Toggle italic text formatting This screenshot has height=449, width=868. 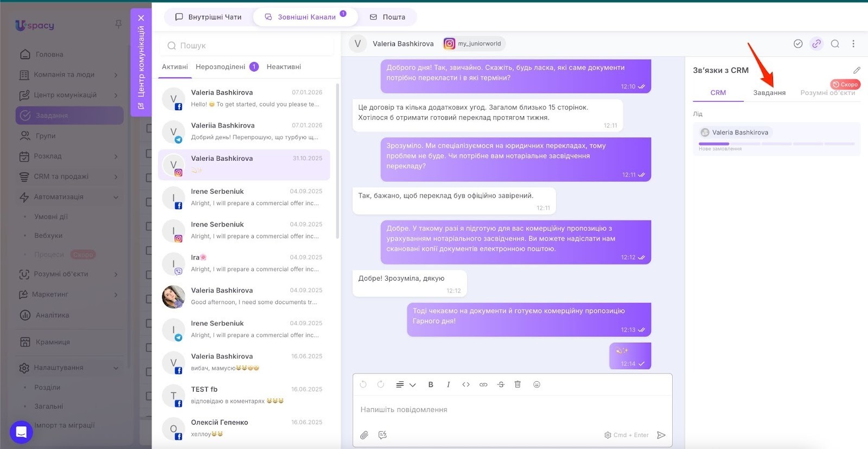(448, 384)
